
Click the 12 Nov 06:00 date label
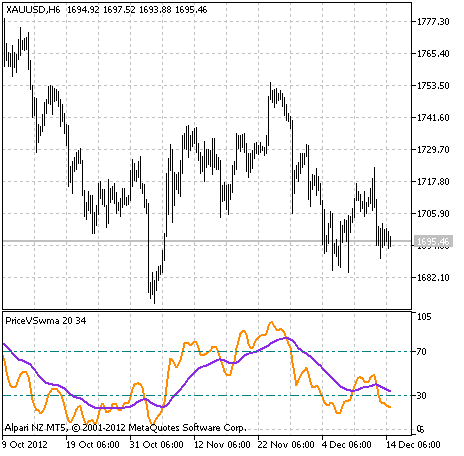tap(222, 445)
